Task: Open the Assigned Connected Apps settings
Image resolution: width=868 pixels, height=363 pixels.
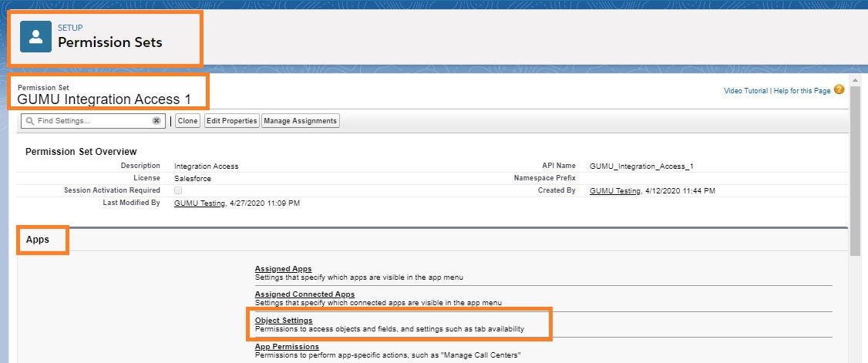Action: click(x=304, y=294)
